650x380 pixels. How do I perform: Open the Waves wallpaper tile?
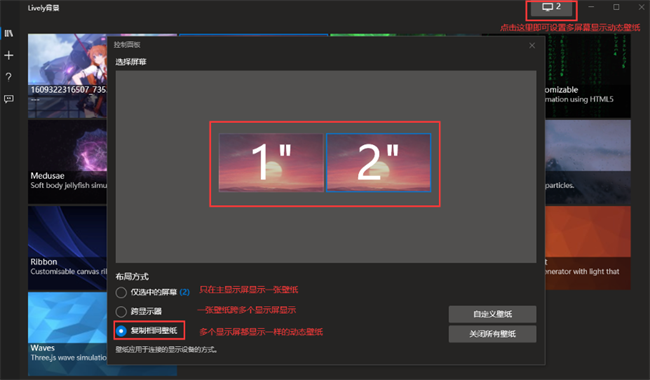pos(68,334)
